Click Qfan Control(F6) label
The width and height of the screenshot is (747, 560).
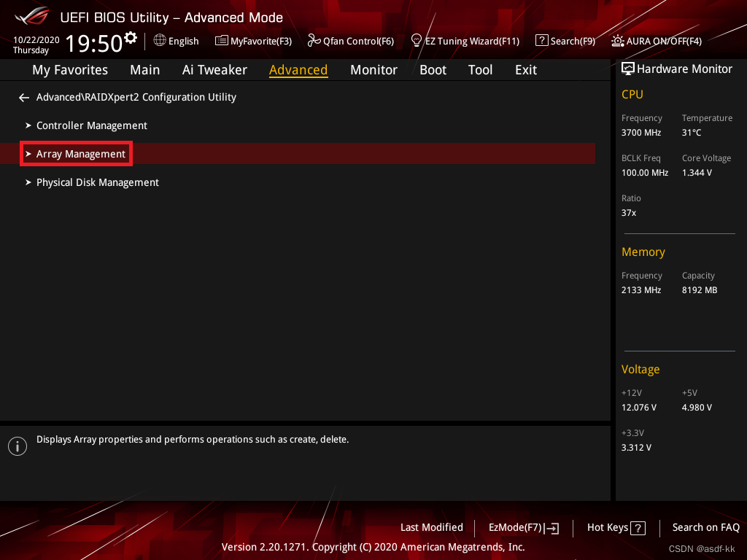[x=358, y=42]
